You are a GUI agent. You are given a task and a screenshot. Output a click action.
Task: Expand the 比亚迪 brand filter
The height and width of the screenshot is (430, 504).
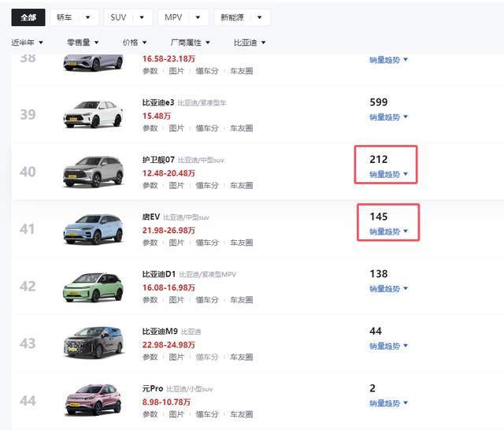250,43
